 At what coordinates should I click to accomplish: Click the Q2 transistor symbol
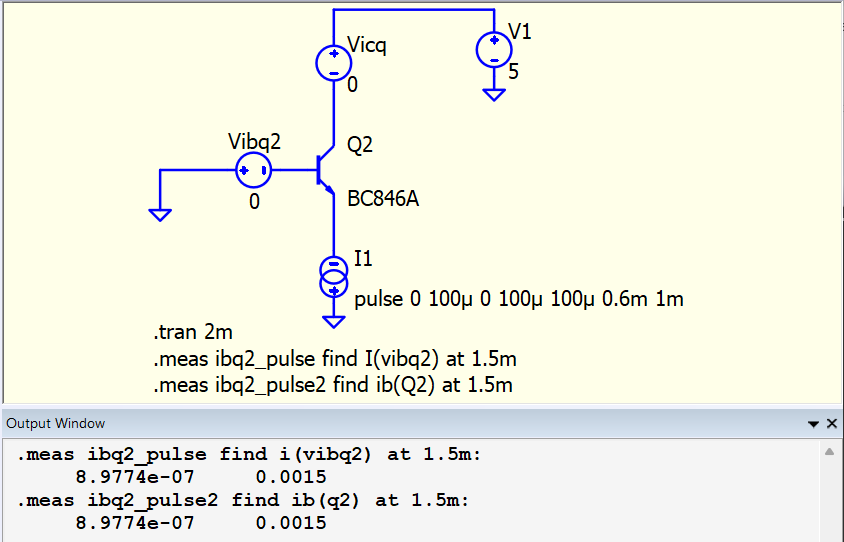pyautogui.click(x=326, y=171)
